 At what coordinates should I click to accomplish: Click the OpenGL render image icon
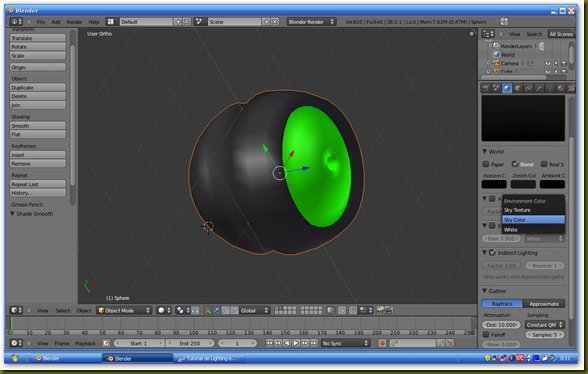(x=380, y=310)
